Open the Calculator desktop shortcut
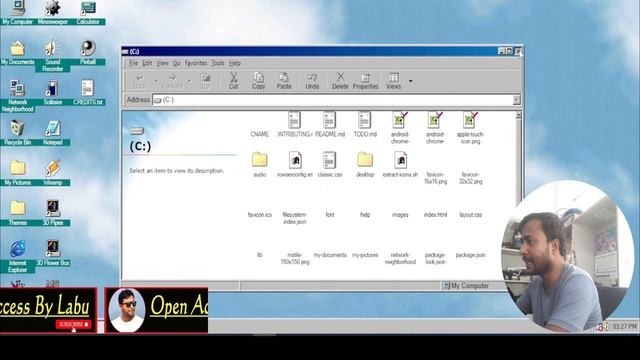The width and height of the screenshot is (640, 360). [x=88, y=13]
